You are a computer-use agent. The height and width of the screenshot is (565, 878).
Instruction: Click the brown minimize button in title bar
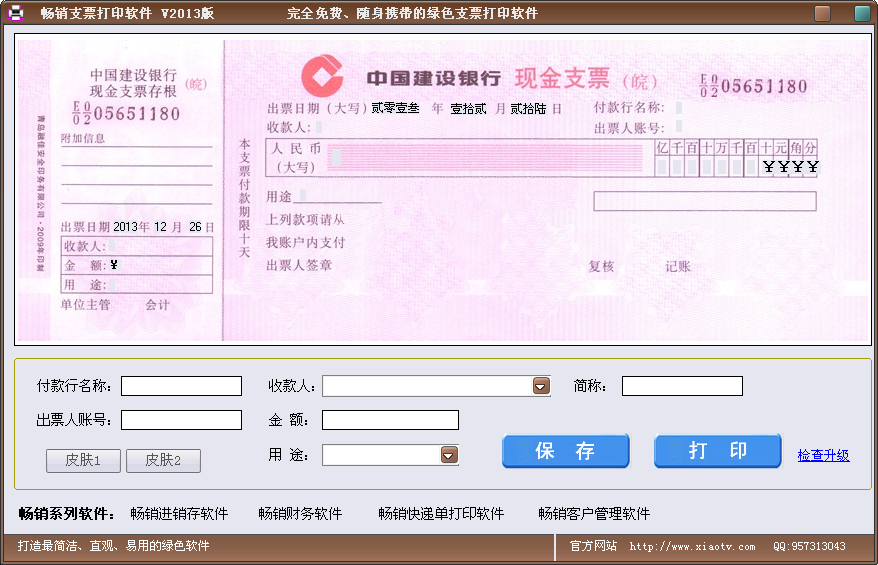(x=823, y=13)
